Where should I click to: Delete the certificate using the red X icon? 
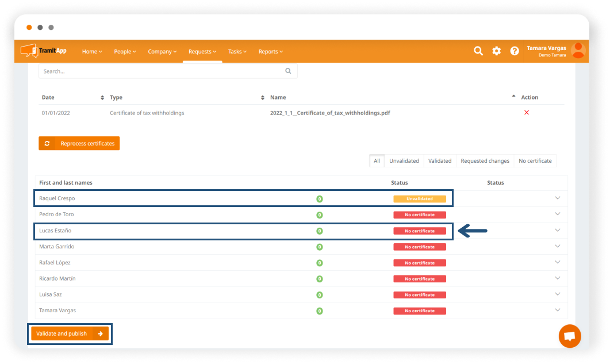pyautogui.click(x=526, y=113)
